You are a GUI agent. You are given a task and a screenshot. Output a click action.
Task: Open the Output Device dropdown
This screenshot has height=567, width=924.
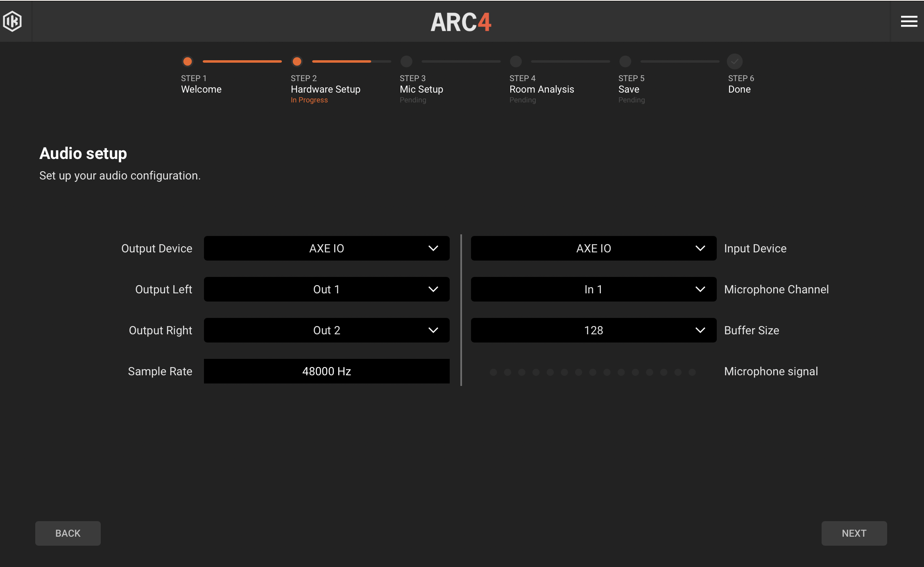tap(327, 248)
